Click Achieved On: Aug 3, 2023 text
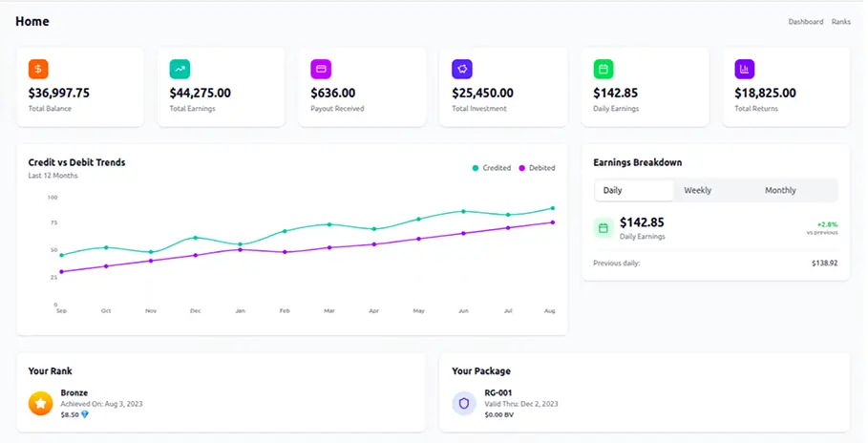This screenshot has width=868, height=443. coord(102,404)
